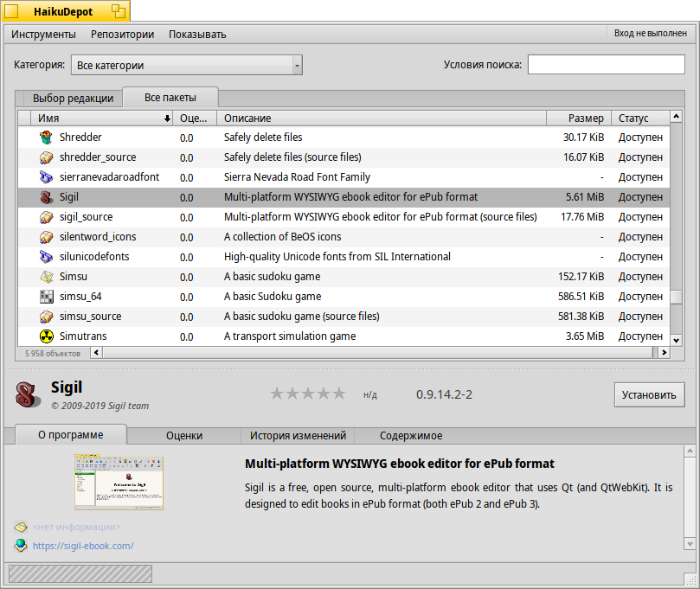Select the simsu_64 row name
The width and height of the screenshot is (700, 589).
(x=80, y=297)
